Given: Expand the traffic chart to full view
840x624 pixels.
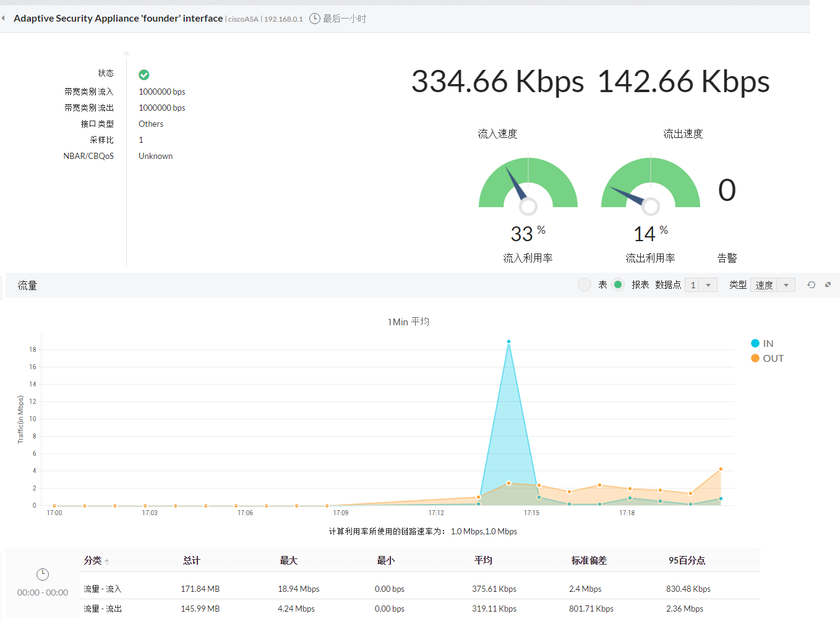Looking at the screenshot, I should coord(828,285).
